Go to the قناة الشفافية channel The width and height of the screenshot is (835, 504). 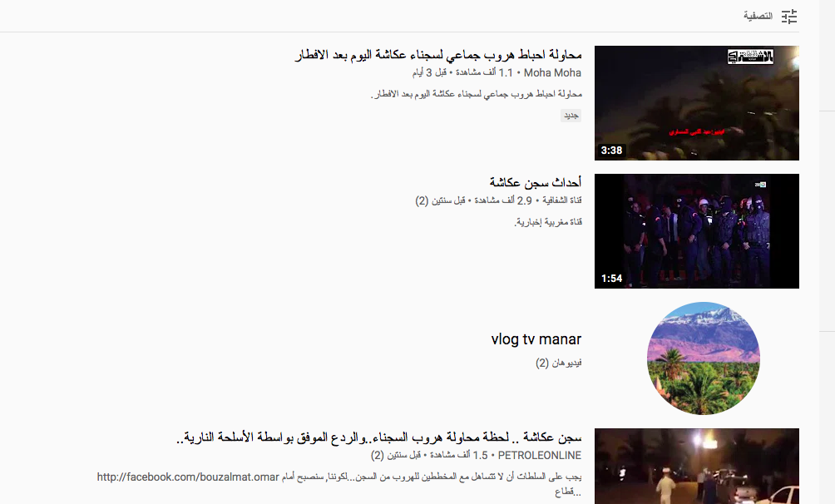(562, 200)
